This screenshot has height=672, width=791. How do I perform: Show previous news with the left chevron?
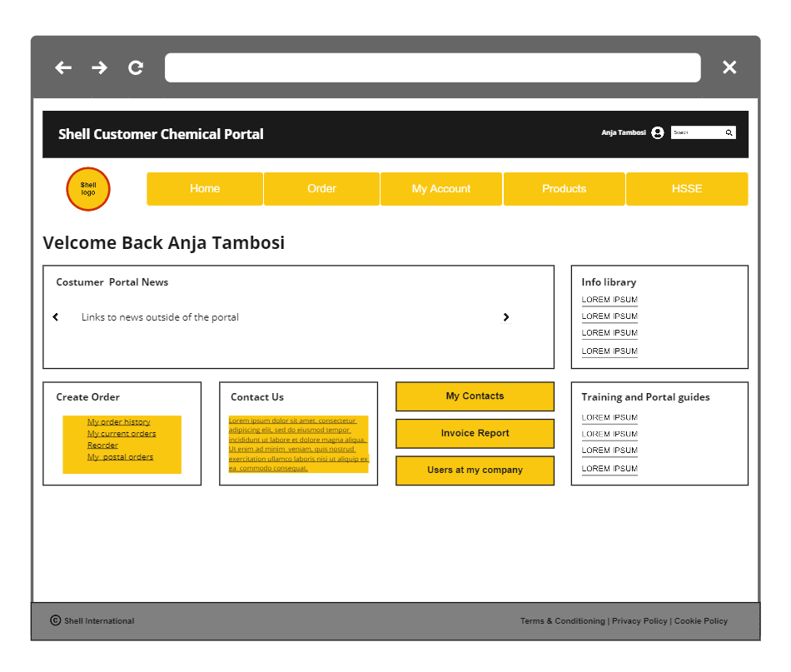point(56,316)
